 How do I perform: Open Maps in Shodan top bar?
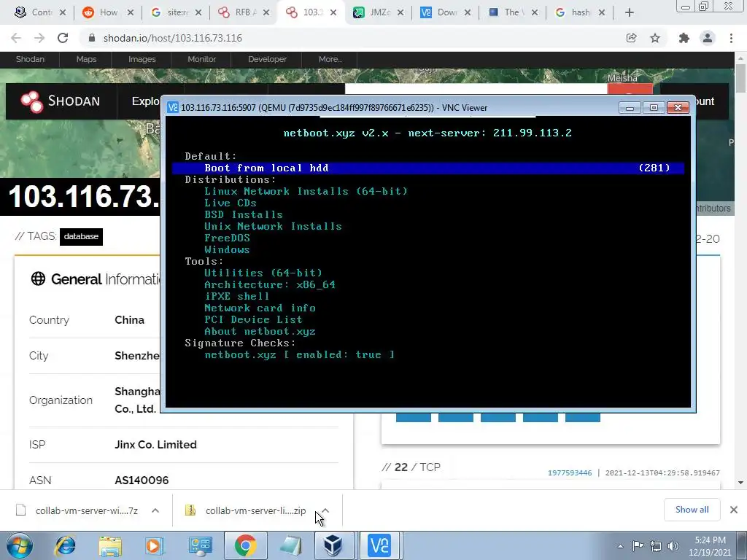pos(86,59)
